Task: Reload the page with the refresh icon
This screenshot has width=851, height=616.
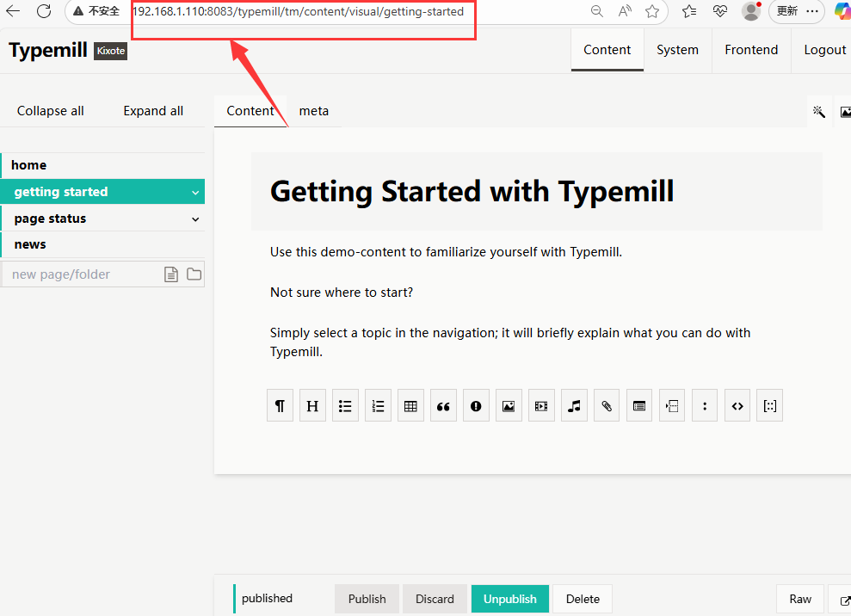Action: coord(44,11)
